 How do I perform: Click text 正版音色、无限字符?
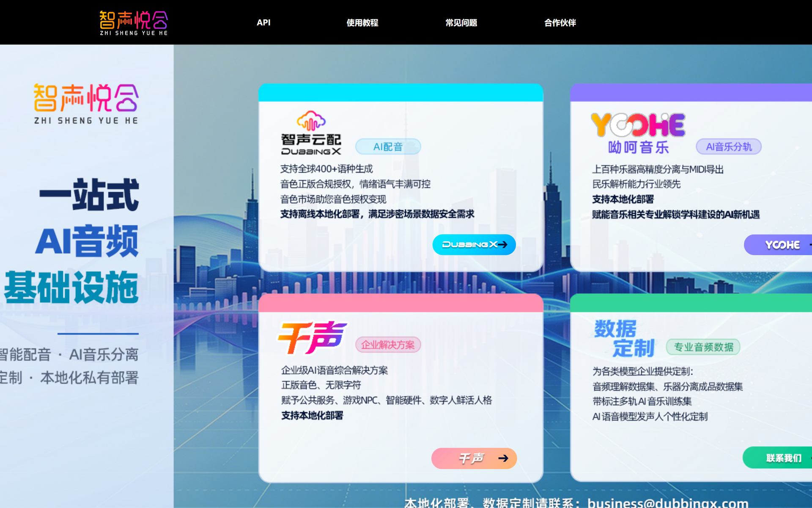(x=321, y=385)
